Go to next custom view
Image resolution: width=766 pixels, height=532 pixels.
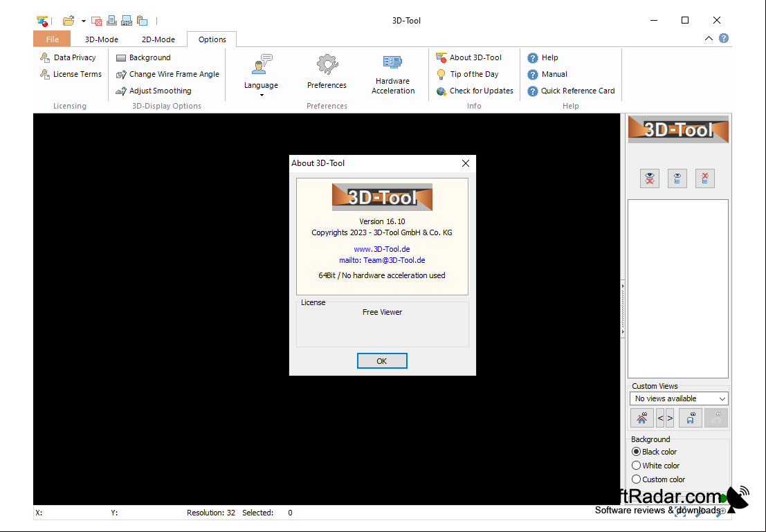(x=670, y=418)
